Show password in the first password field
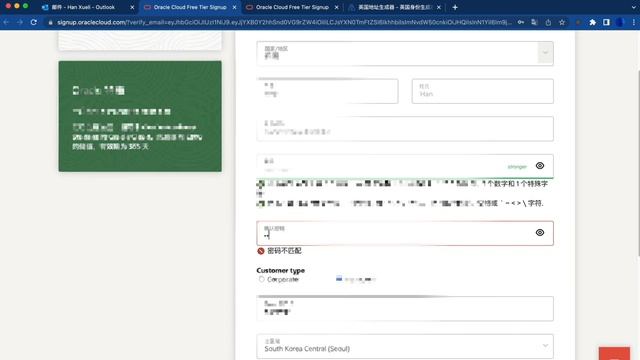640x360 pixels. 540,166
